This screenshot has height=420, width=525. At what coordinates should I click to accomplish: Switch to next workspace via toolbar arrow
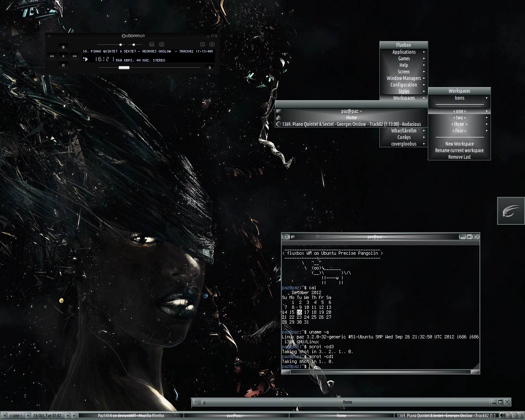coord(28,415)
